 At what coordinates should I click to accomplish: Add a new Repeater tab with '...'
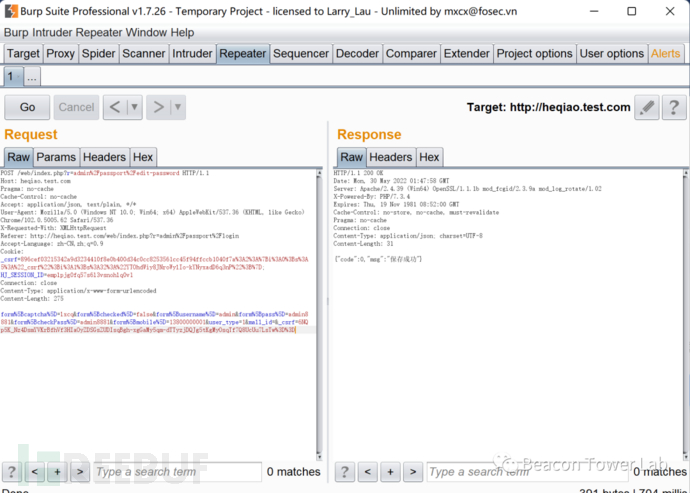32,77
